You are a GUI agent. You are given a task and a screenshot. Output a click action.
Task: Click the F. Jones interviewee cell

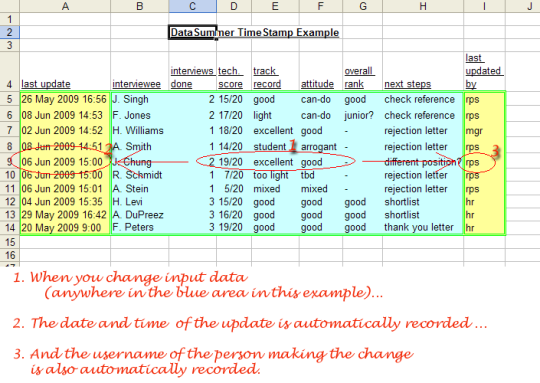coord(139,115)
